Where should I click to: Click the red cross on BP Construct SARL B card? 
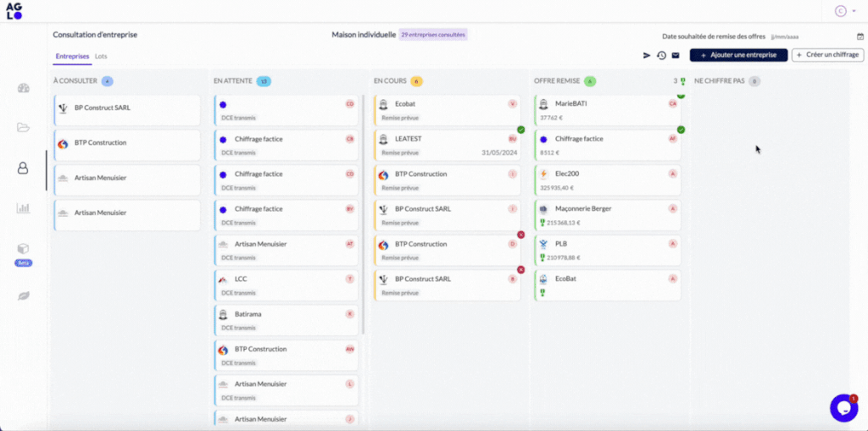pyautogui.click(x=521, y=269)
